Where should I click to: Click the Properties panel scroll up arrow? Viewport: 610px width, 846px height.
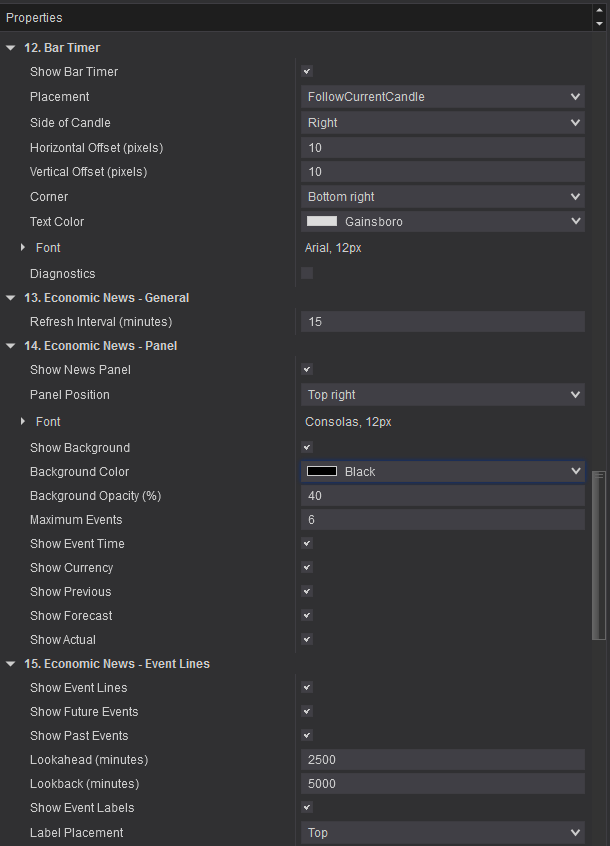coord(599,11)
